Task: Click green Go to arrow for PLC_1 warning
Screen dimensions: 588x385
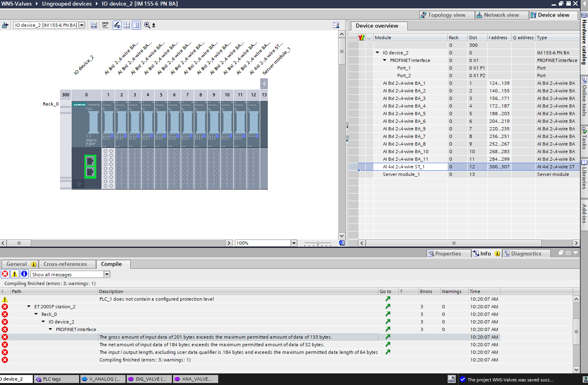Action: [388, 299]
